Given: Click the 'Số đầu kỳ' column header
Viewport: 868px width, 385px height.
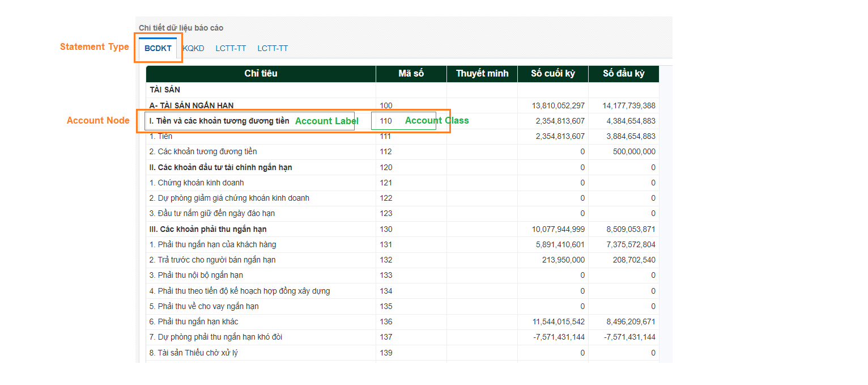Looking at the screenshot, I should point(624,74).
